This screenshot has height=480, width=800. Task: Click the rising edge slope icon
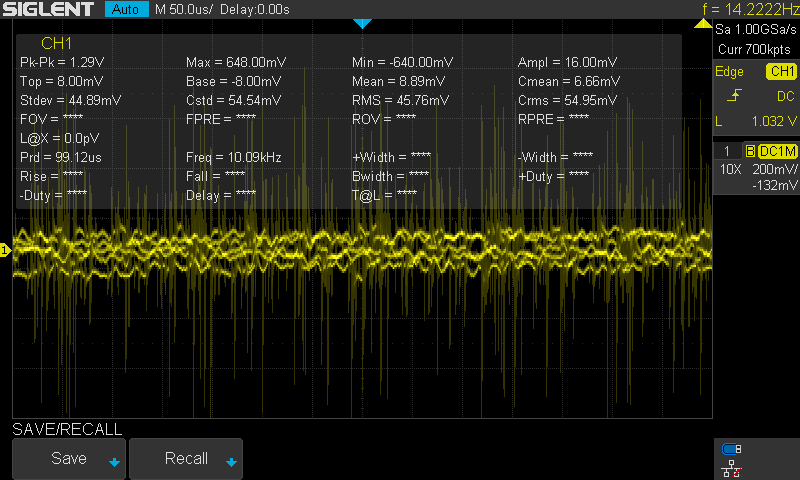[x=734, y=95]
